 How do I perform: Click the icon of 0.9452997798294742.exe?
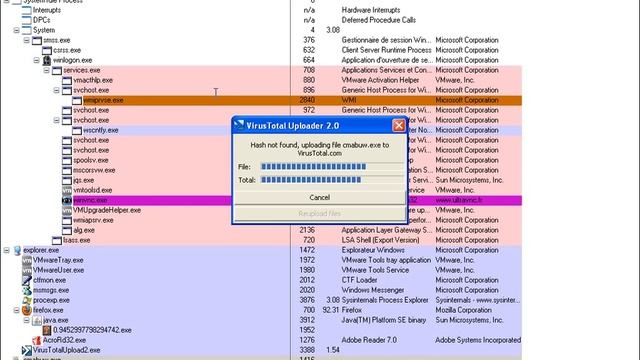click(x=47, y=330)
